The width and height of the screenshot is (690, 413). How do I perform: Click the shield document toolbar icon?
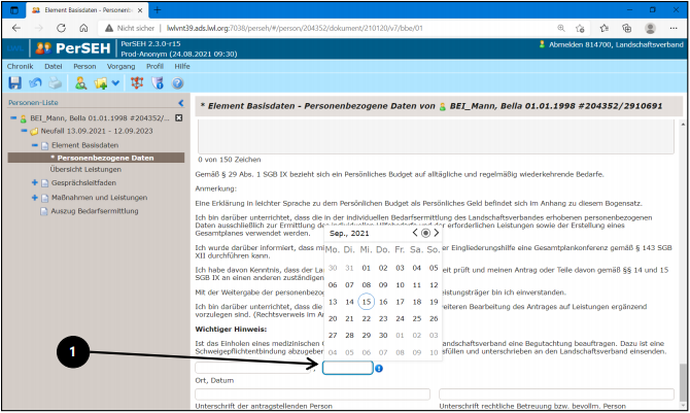pyautogui.click(x=158, y=83)
